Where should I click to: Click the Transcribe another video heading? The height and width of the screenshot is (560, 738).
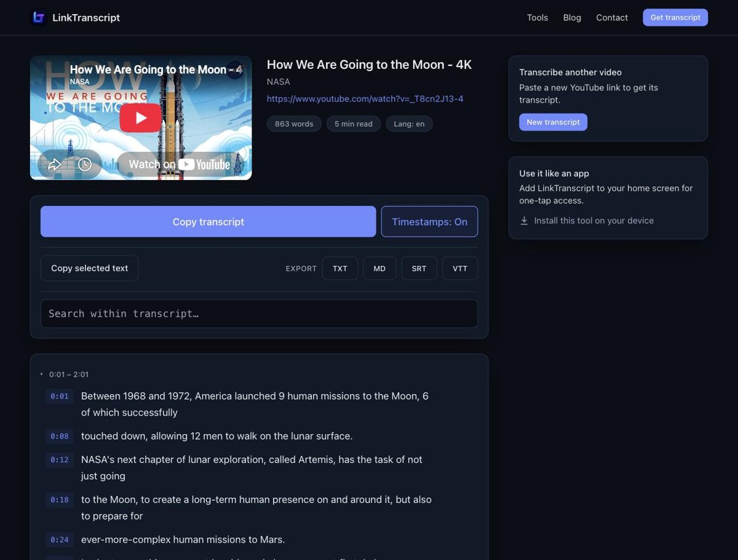click(x=570, y=72)
